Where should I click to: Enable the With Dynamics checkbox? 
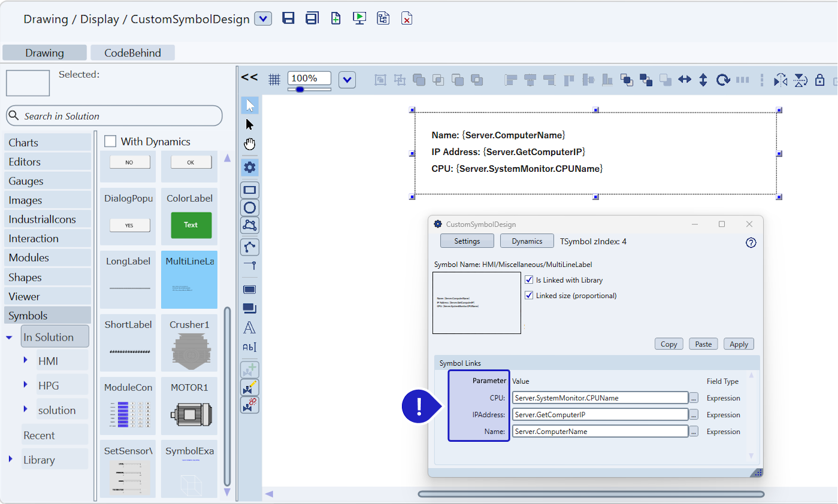coord(110,141)
